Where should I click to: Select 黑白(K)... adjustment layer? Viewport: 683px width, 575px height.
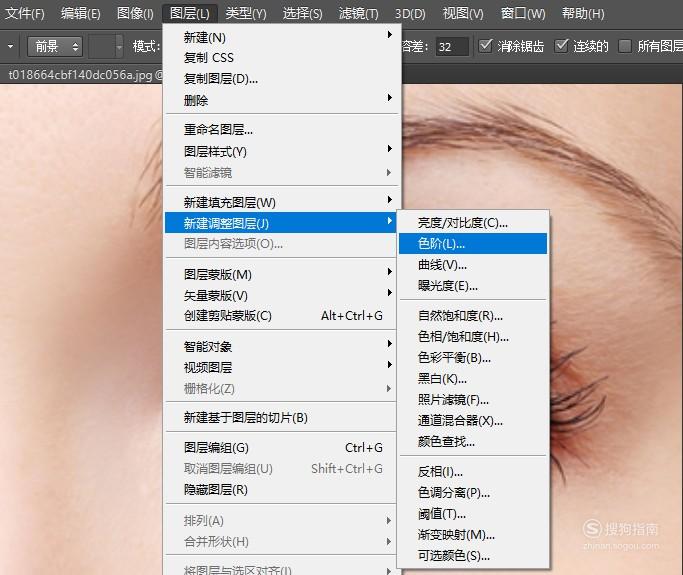(473, 379)
